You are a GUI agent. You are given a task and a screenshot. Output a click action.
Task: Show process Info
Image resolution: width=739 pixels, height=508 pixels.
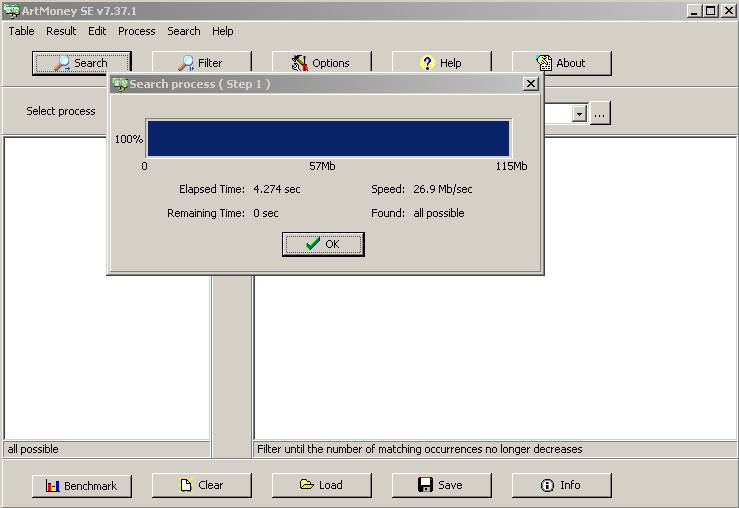(x=561, y=485)
